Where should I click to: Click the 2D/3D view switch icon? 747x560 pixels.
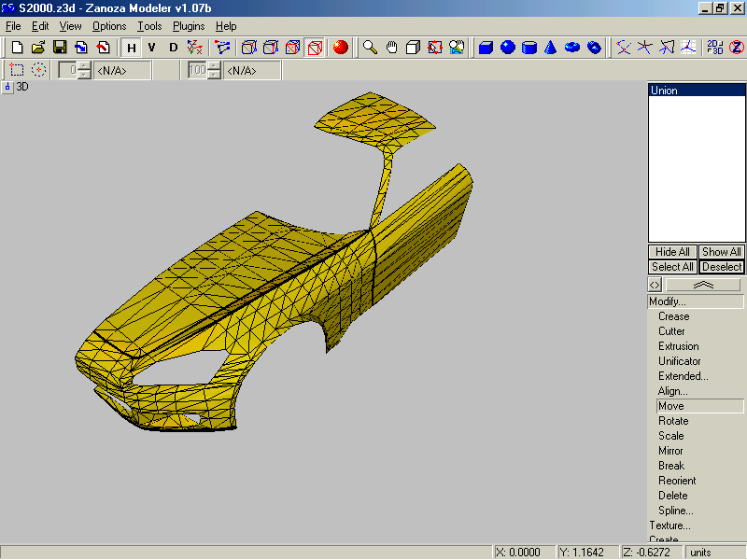pos(714,47)
